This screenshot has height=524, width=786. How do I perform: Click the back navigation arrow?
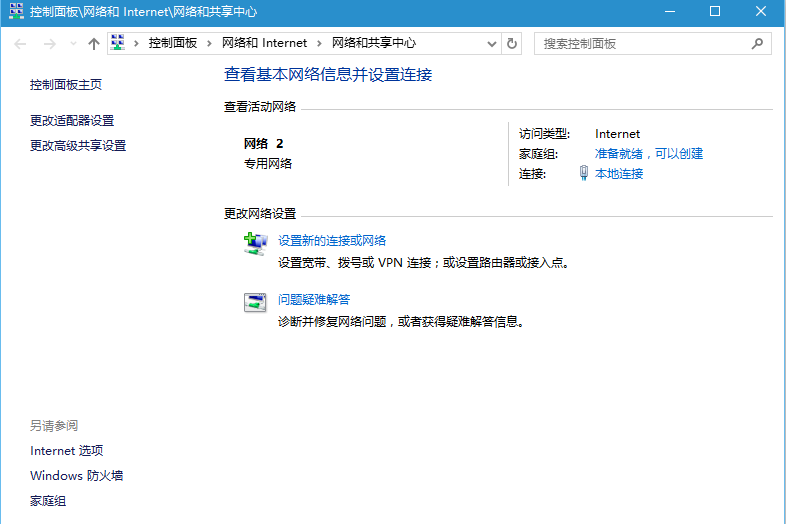(21, 44)
